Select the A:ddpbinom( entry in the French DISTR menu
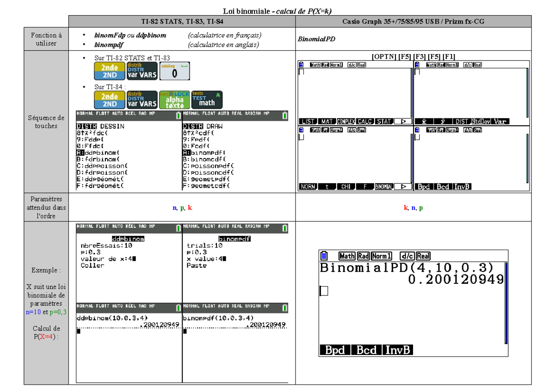Viewport: 555px width, 392px height. click(x=98, y=152)
